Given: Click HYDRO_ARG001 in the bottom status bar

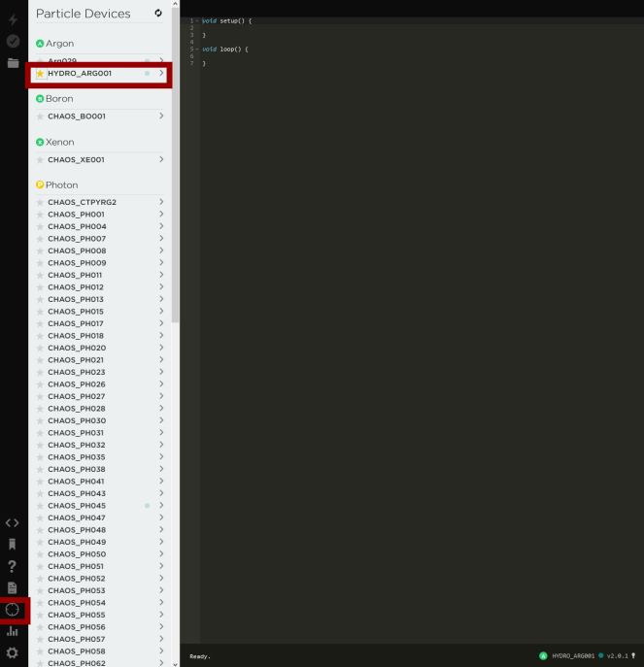Looking at the screenshot, I should [573, 655].
